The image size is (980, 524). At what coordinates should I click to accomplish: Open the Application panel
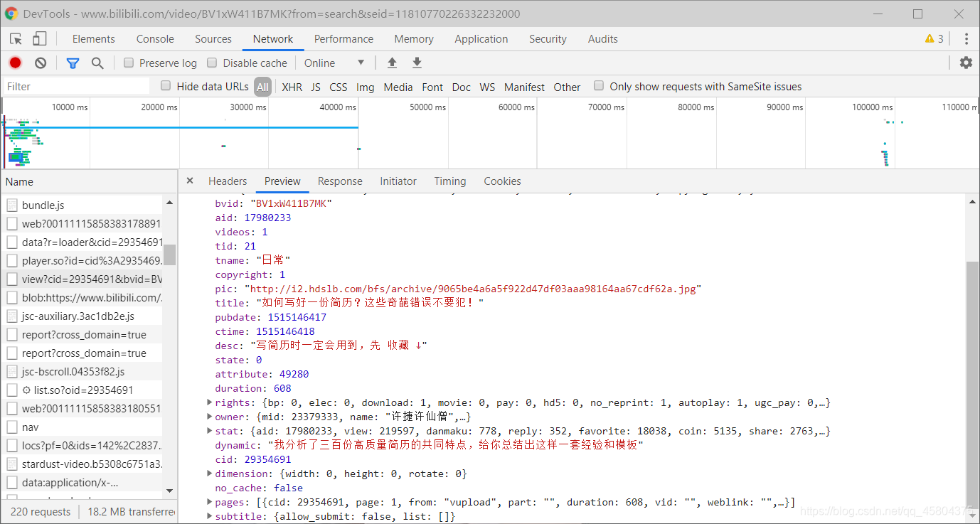click(481, 39)
